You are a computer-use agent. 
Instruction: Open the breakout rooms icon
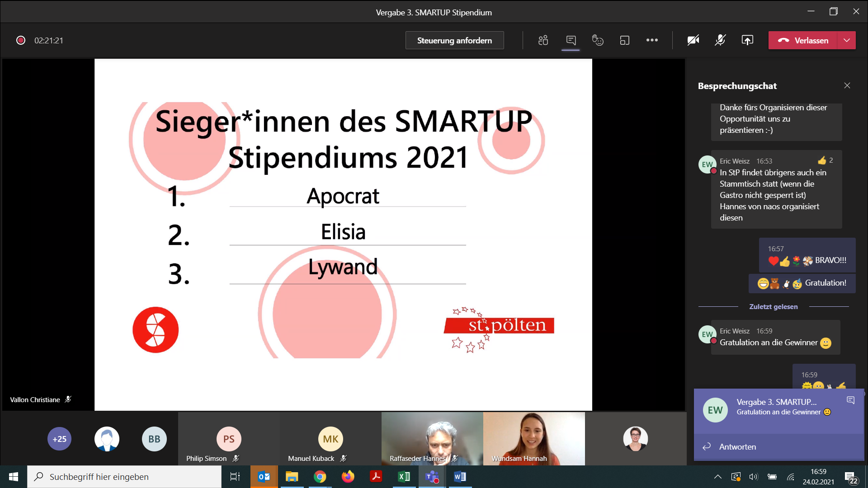click(624, 40)
